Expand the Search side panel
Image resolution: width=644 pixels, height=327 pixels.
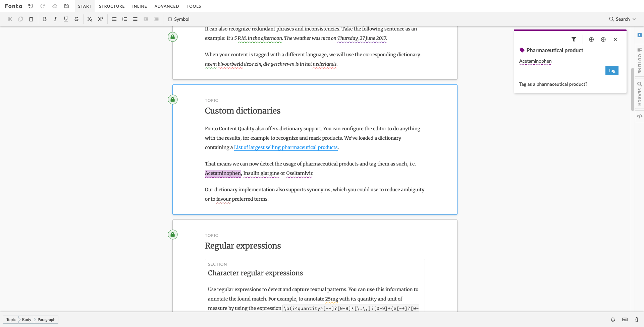tap(640, 94)
